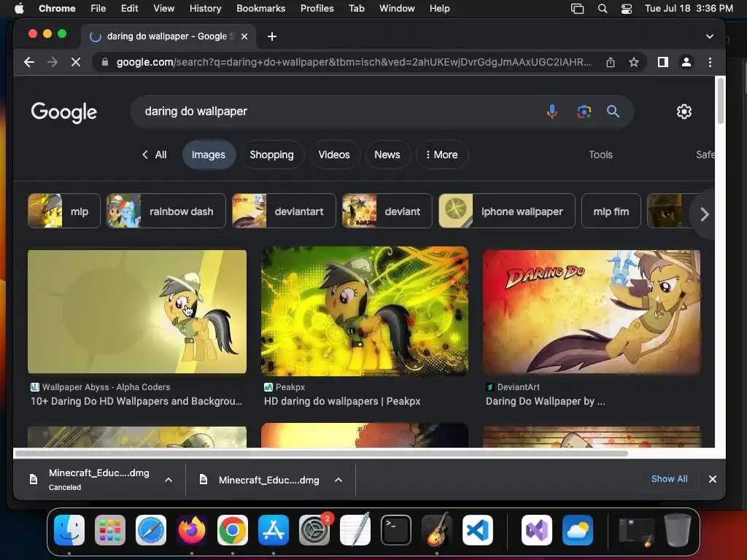Screen dimensions: 747x560
Task: Open the History menu
Action: 205,9
